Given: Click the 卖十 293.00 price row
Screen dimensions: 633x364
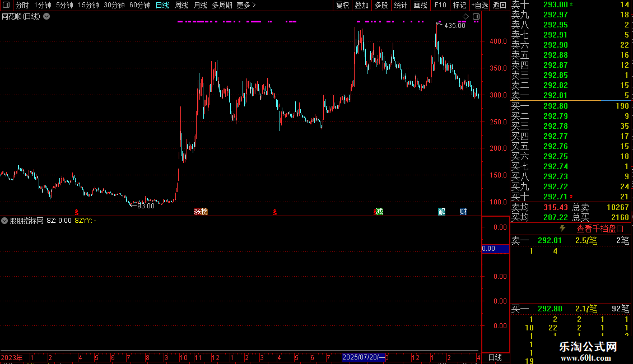Looking at the screenshot, I should point(570,4).
